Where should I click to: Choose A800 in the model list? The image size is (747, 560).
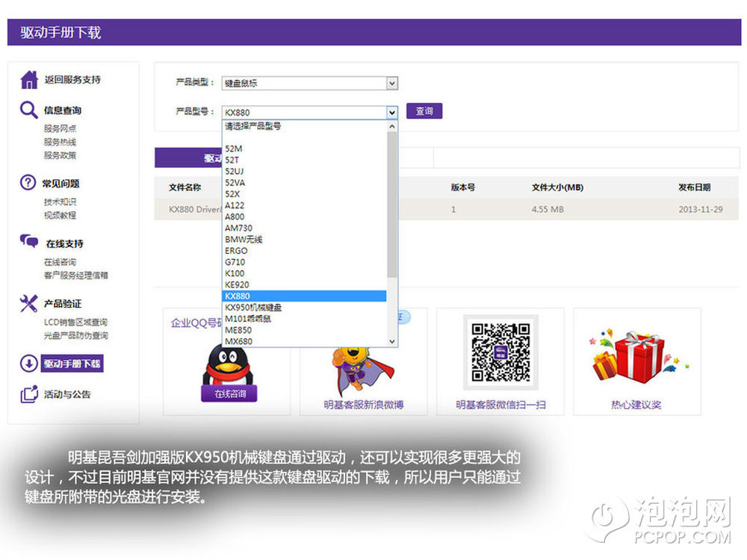[x=305, y=217]
